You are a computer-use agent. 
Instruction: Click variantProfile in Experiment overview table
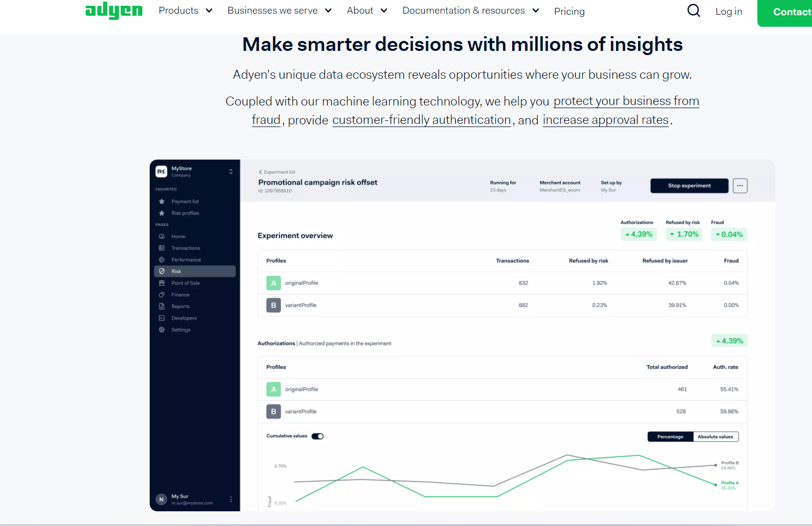301,305
